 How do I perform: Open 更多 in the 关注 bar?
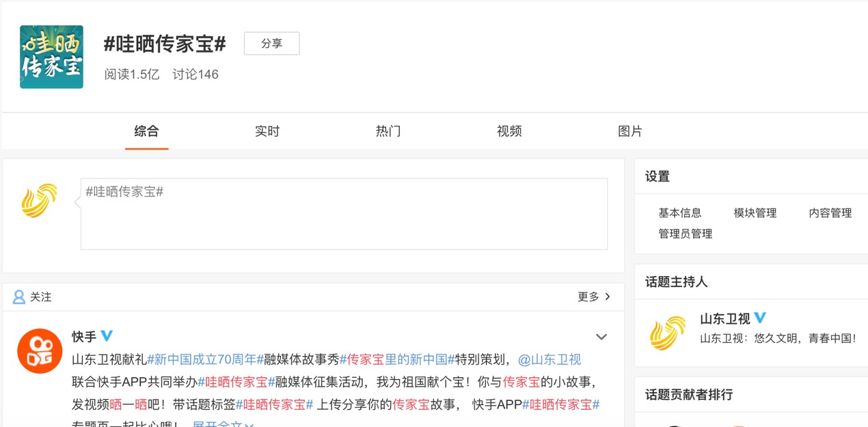[588, 297]
